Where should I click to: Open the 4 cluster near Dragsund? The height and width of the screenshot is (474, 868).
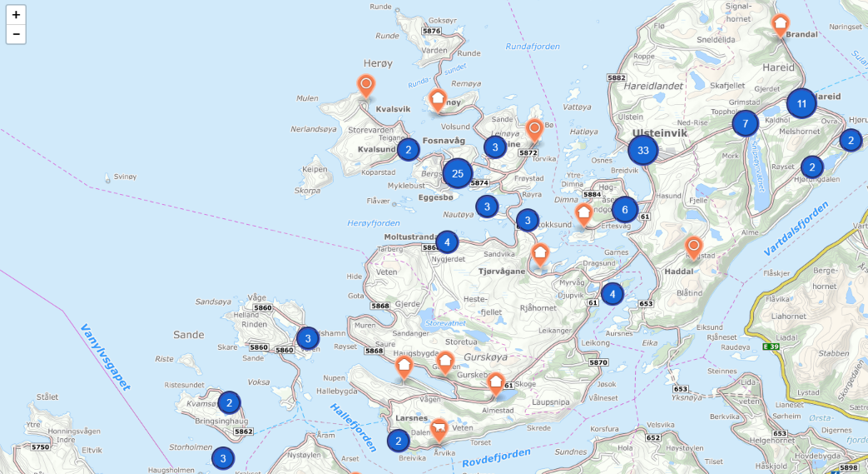click(x=613, y=293)
